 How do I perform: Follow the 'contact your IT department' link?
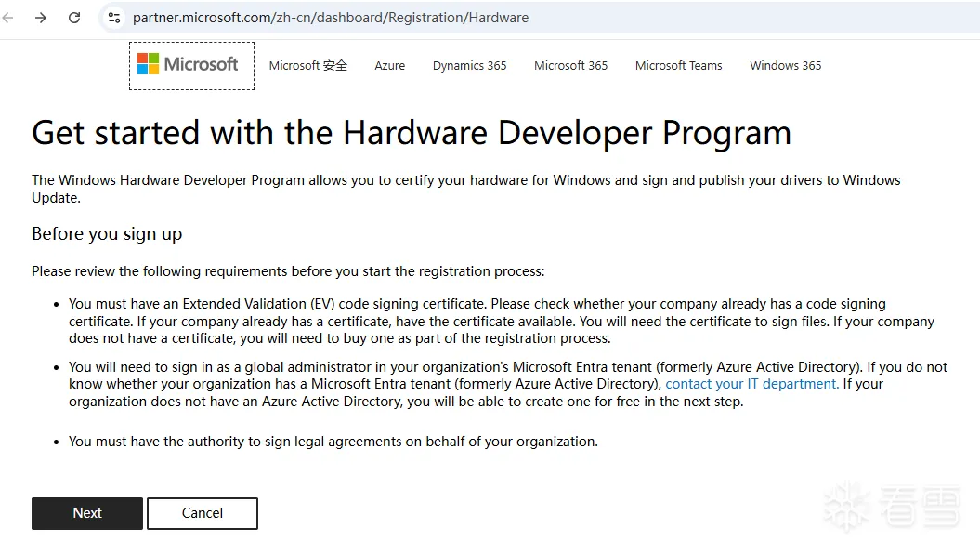point(751,384)
